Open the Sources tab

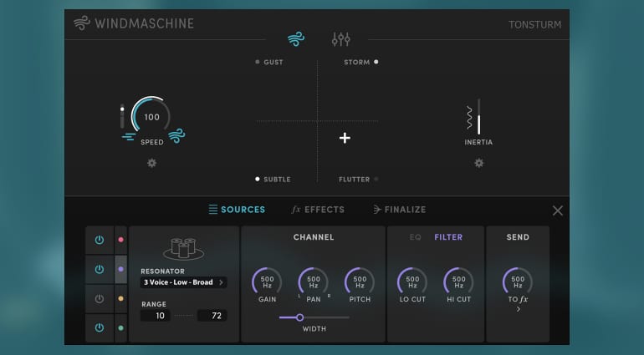pyautogui.click(x=237, y=210)
